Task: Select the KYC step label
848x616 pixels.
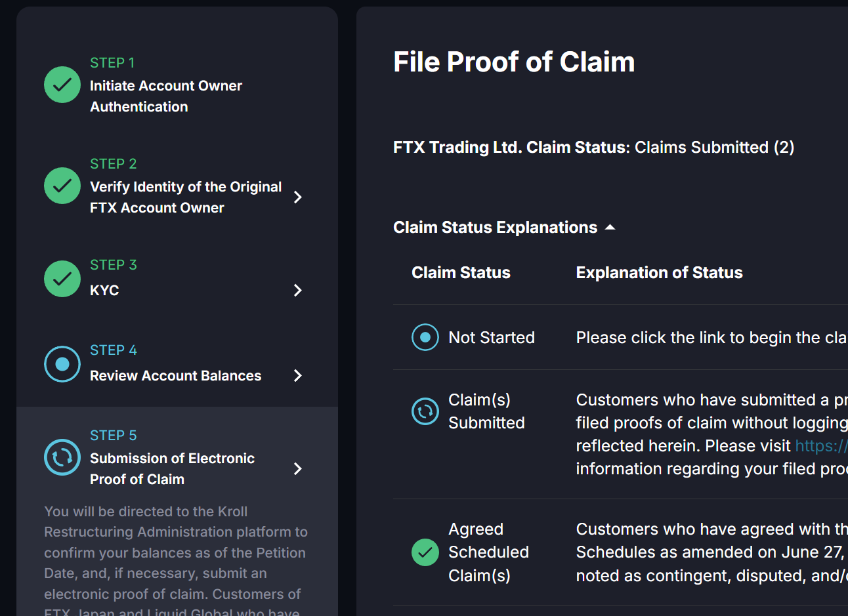Action: [104, 290]
